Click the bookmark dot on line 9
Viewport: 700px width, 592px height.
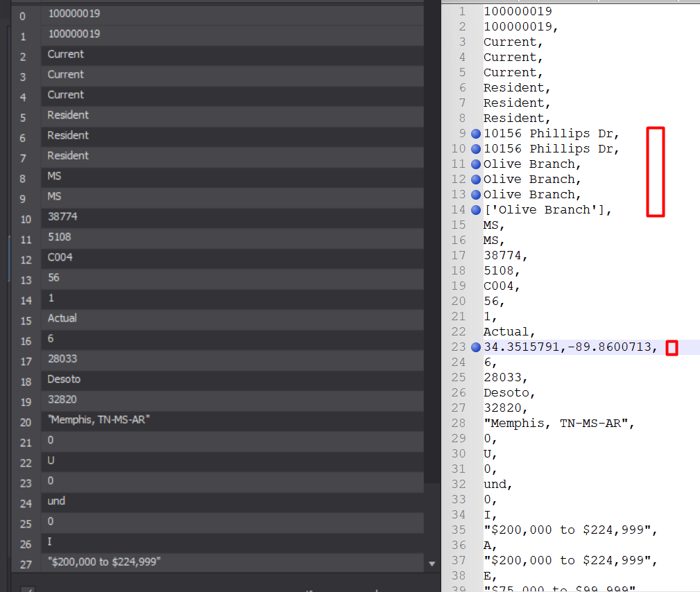(476, 134)
